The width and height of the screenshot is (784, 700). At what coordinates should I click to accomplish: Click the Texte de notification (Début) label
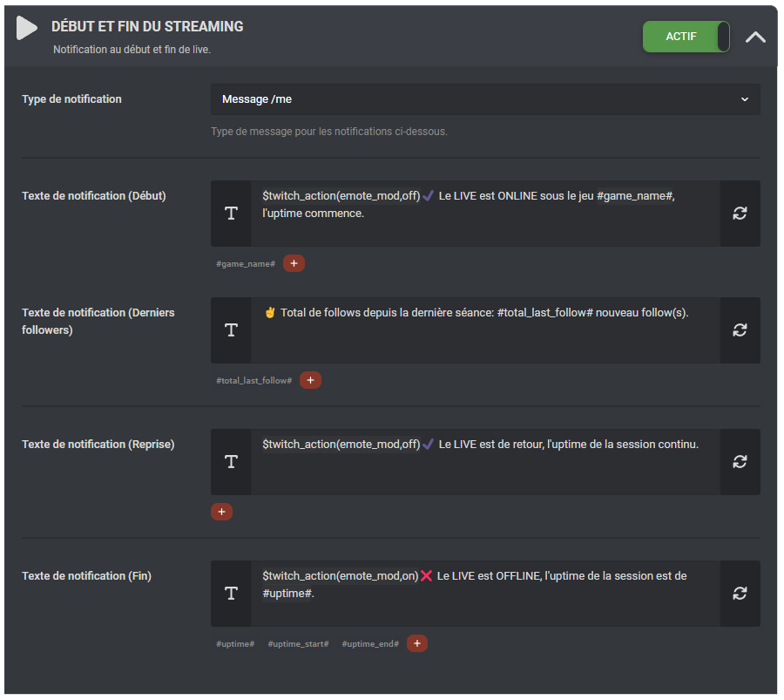tap(94, 195)
